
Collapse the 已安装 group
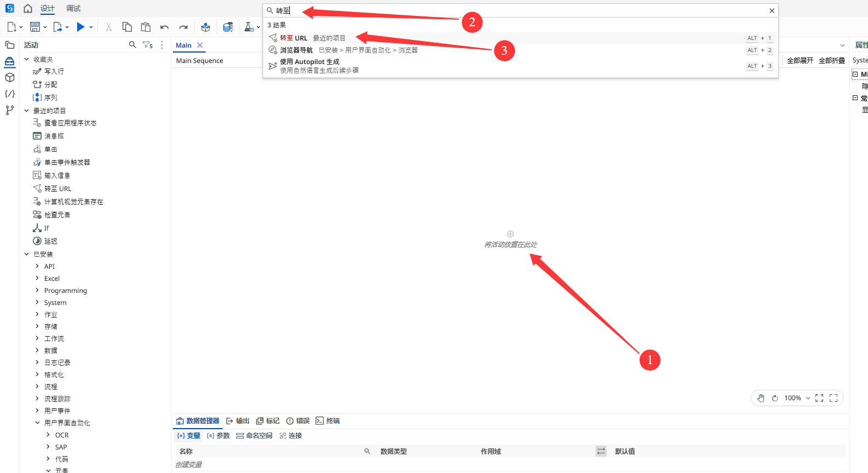point(26,254)
